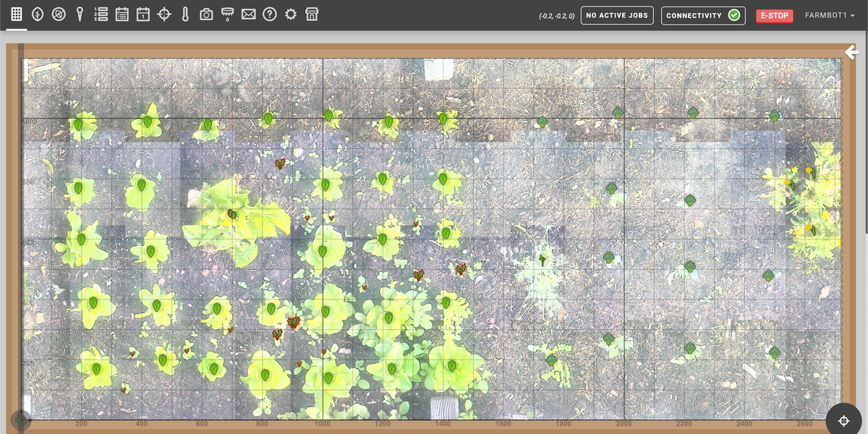Image resolution: width=868 pixels, height=434 pixels.
Task: Open the Plants panel leaf icon
Action: click(x=38, y=14)
